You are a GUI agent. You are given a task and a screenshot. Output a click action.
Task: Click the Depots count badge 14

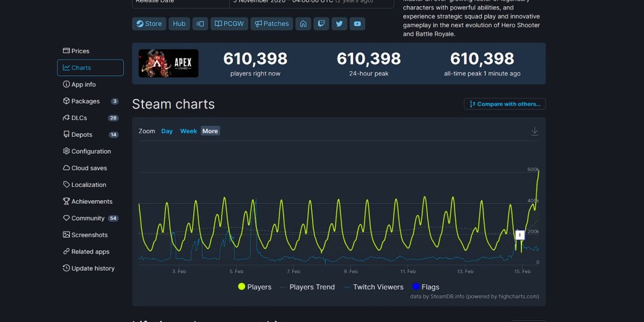click(x=114, y=135)
